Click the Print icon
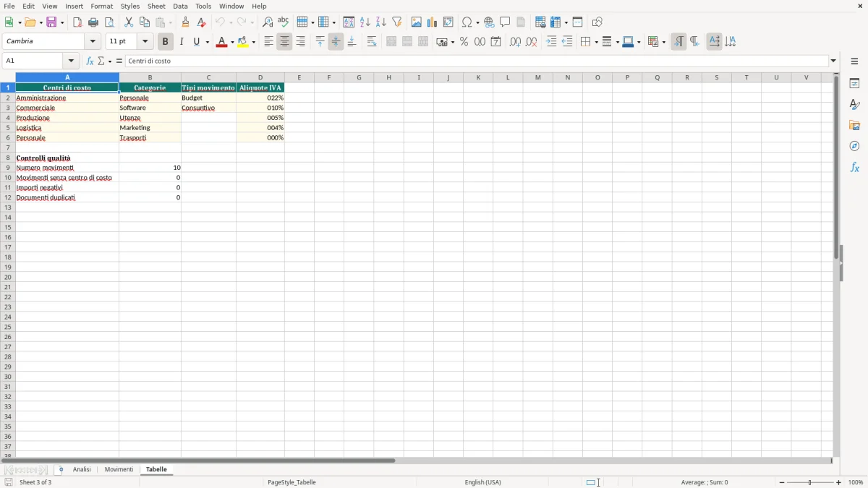The image size is (868, 488). 93,22
